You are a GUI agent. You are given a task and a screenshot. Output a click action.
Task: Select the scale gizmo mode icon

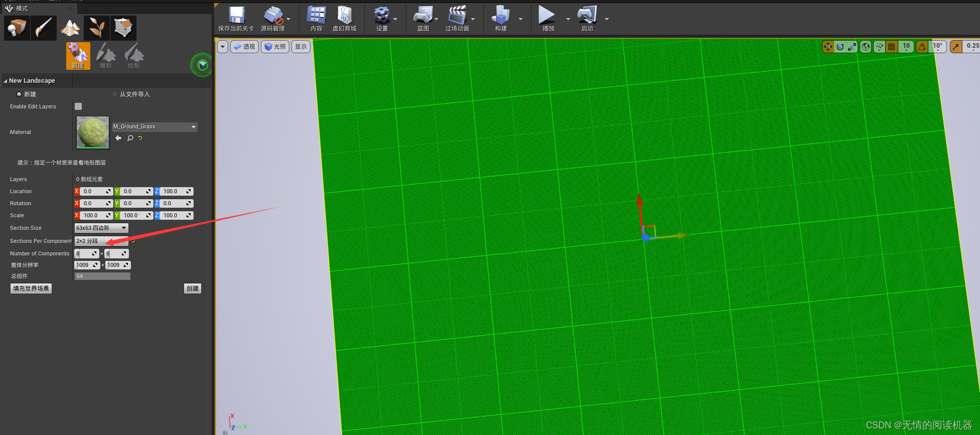[852, 47]
